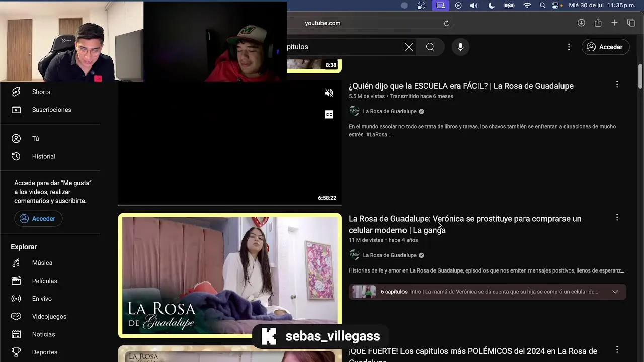The image size is (644, 362).
Task: Open the date and time Mié 30 de jul
Action: pos(602,5)
